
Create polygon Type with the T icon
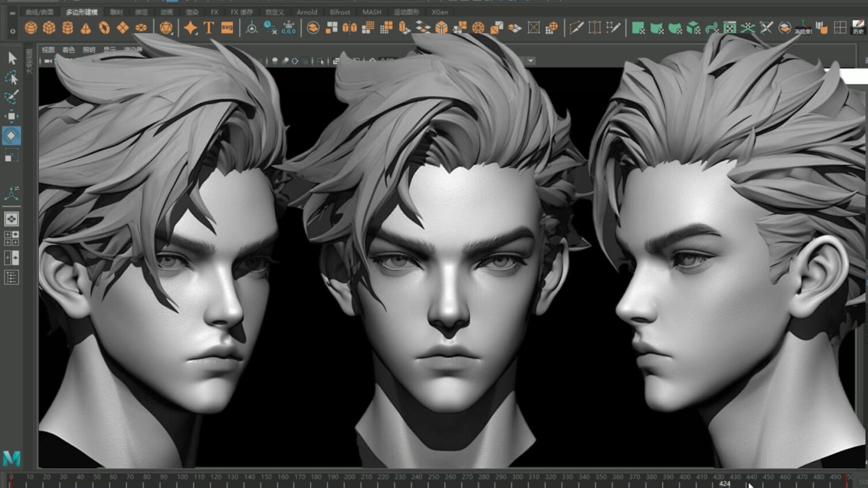click(208, 28)
